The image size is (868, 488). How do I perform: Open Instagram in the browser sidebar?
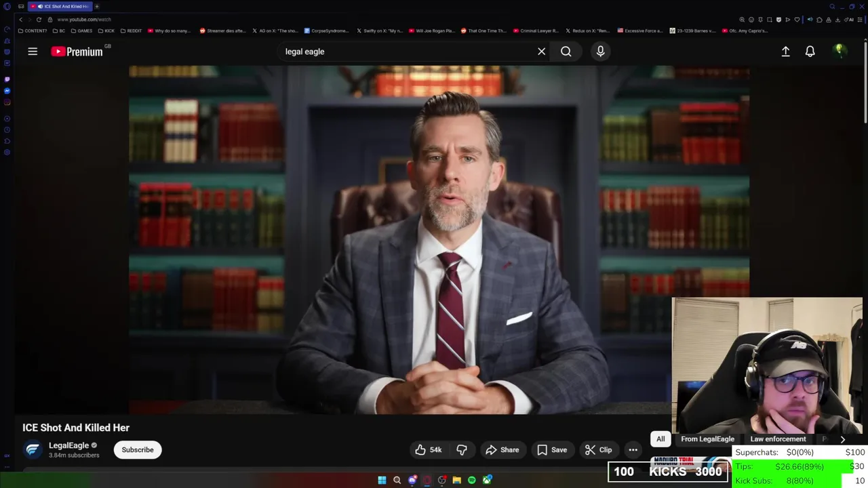click(x=7, y=102)
